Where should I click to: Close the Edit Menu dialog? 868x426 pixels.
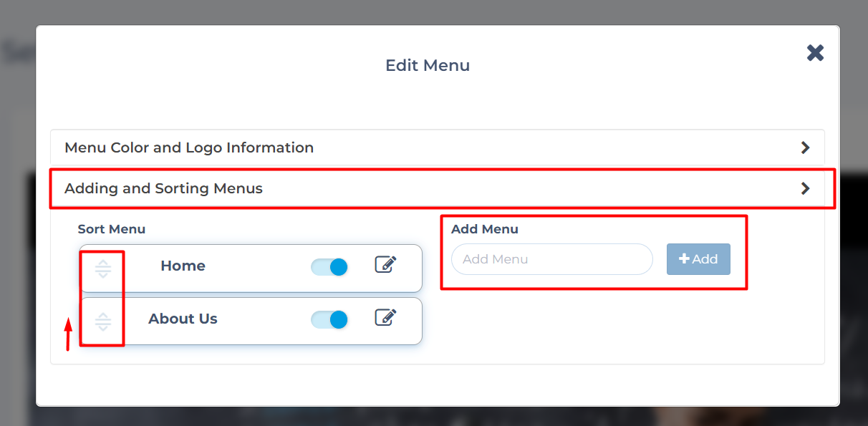point(815,52)
